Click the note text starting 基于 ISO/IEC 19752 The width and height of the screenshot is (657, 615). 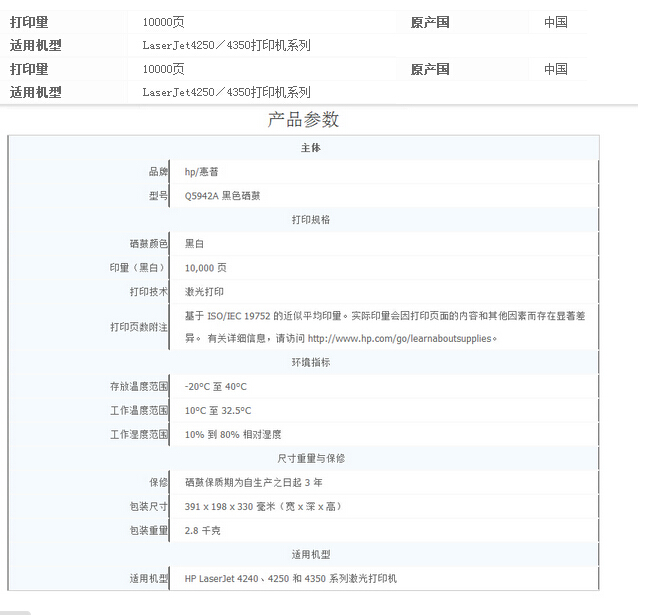(385, 327)
